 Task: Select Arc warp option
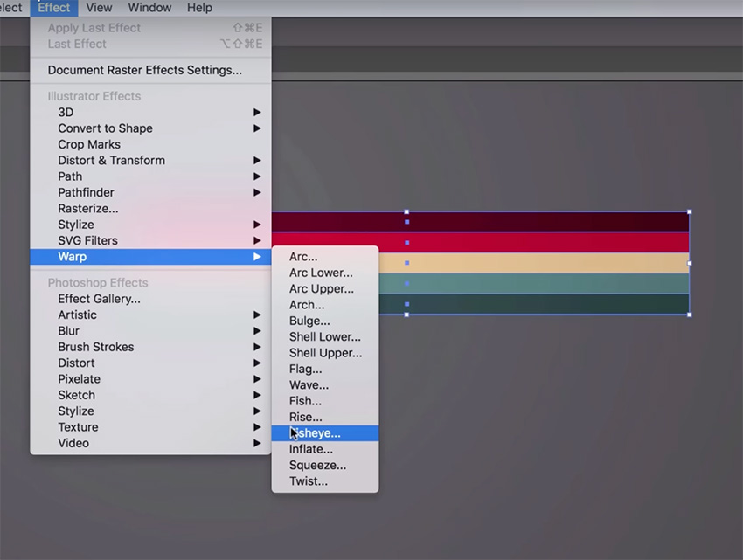(x=303, y=257)
